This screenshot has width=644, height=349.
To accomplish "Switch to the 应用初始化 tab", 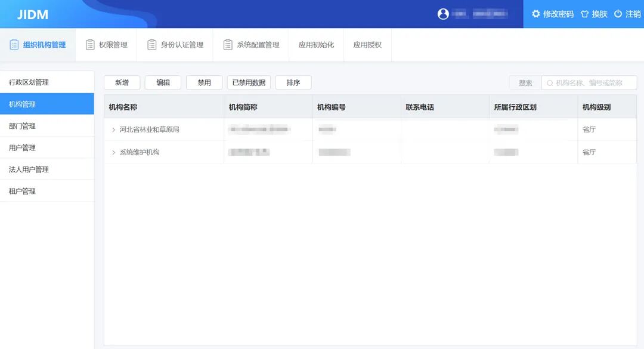I will (x=316, y=44).
